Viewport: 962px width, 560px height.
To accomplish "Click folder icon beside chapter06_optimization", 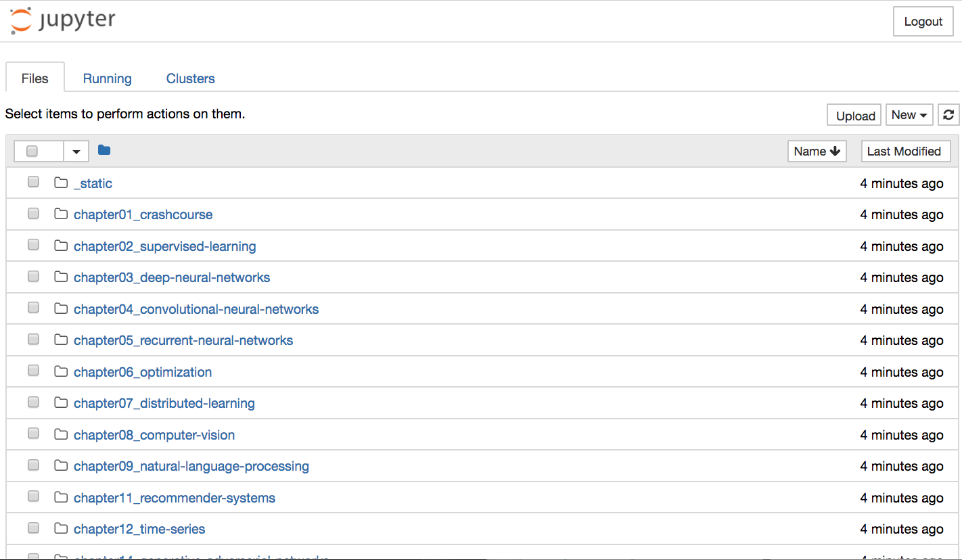I will (x=61, y=371).
